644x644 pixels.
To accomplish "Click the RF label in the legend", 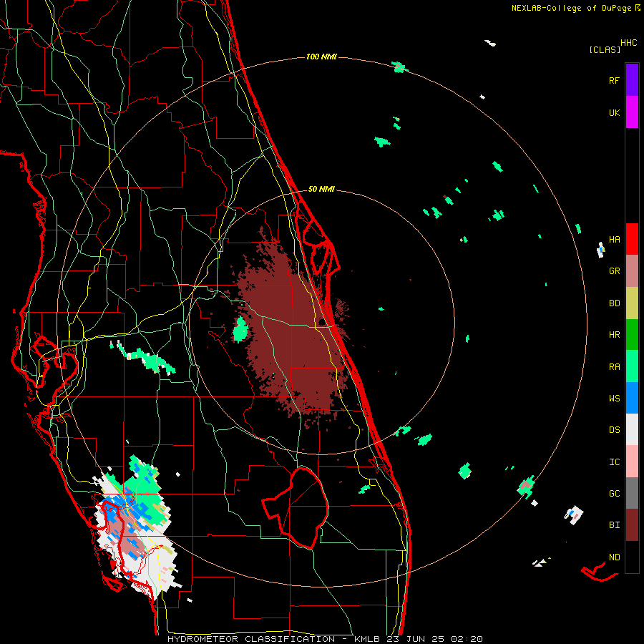I will (614, 80).
